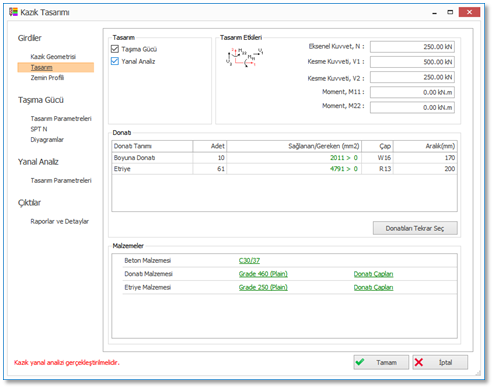Minimize the Kazık Tasarımı window
Viewport: 494px width, 389px height.
point(434,13)
